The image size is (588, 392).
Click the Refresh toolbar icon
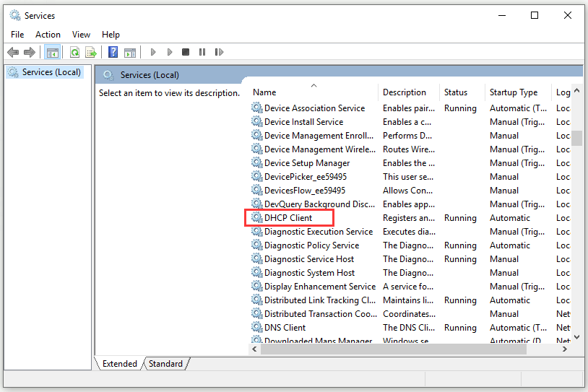pos(74,52)
